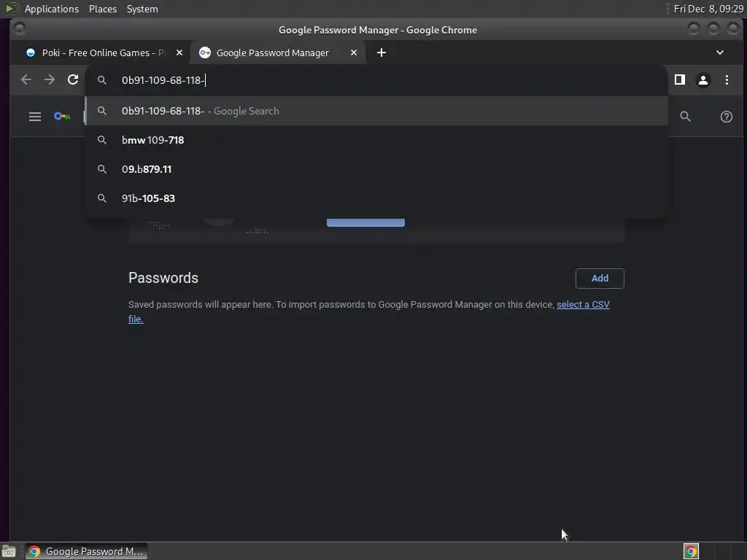Close the Google Password Manager tab
The image size is (747, 560).
click(354, 52)
